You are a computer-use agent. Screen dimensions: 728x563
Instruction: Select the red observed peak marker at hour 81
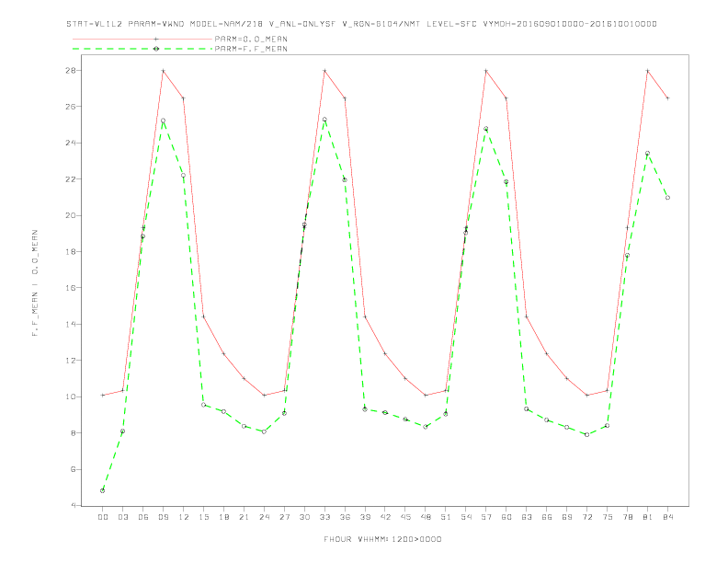pos(648,71)
